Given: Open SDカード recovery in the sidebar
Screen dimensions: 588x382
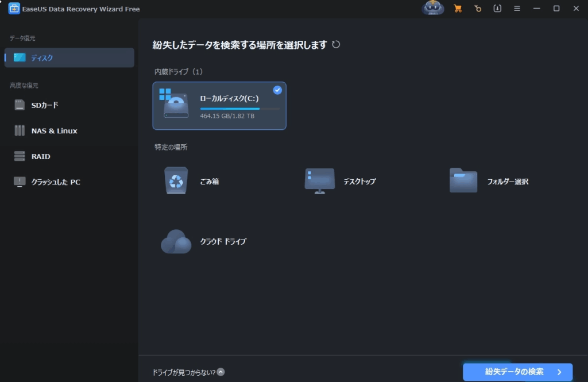Looking at the screenshot, I should 69,105.
